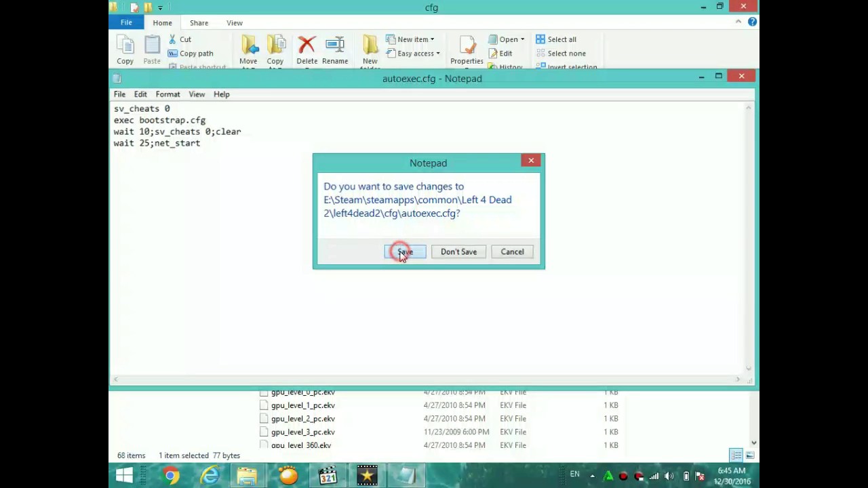
Task: Switch to the Home ribbon tab
Action: click(x=162, y=22)
